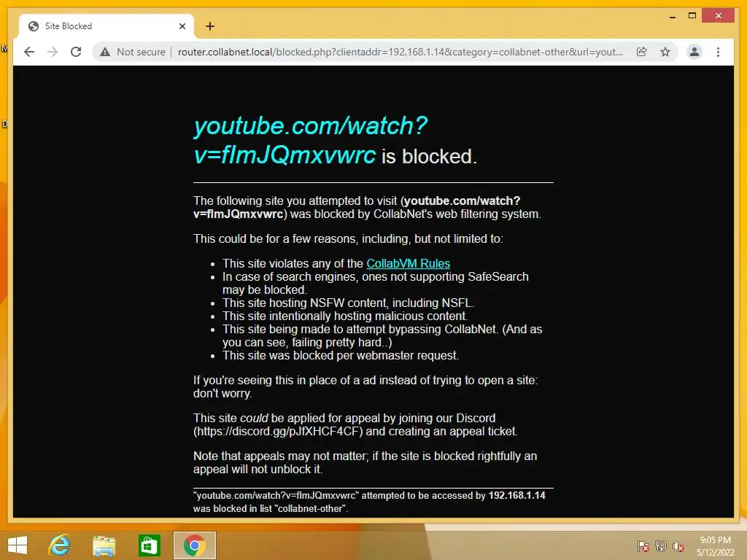Close the Site Blocked tab
The image size is (747, 560).
(x=182, y=26)
